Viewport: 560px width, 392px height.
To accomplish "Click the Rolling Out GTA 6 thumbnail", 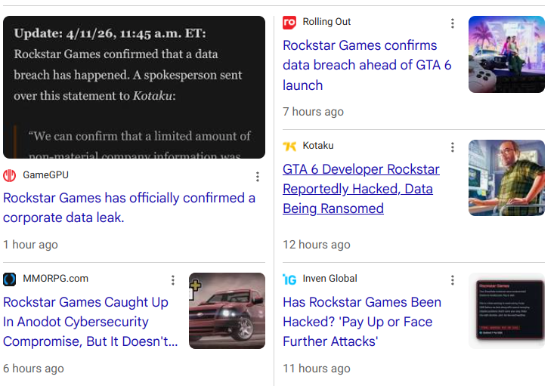I will click(506, 54).
